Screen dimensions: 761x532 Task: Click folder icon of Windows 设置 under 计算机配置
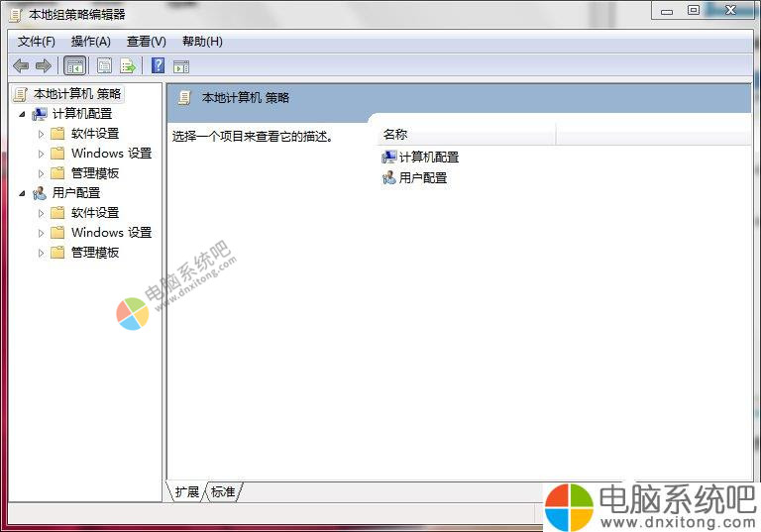(x=57, y=154)
